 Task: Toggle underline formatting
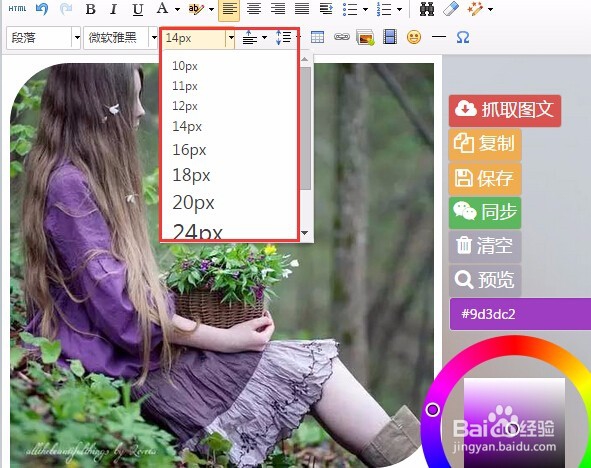tap(138, 9)
